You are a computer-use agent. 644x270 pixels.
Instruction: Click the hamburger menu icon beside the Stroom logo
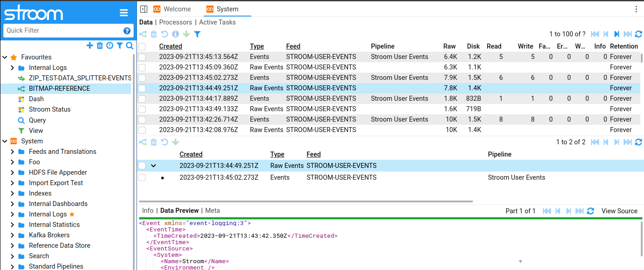tap(124, 13)
